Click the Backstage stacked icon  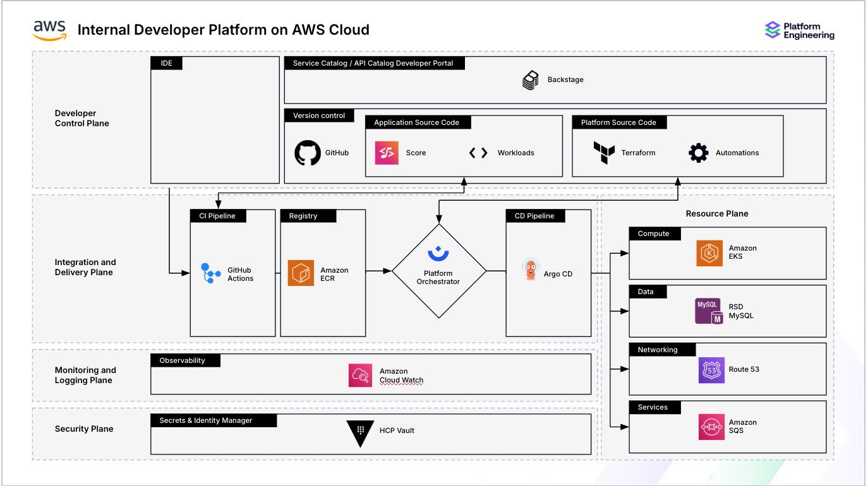(530, 80)
